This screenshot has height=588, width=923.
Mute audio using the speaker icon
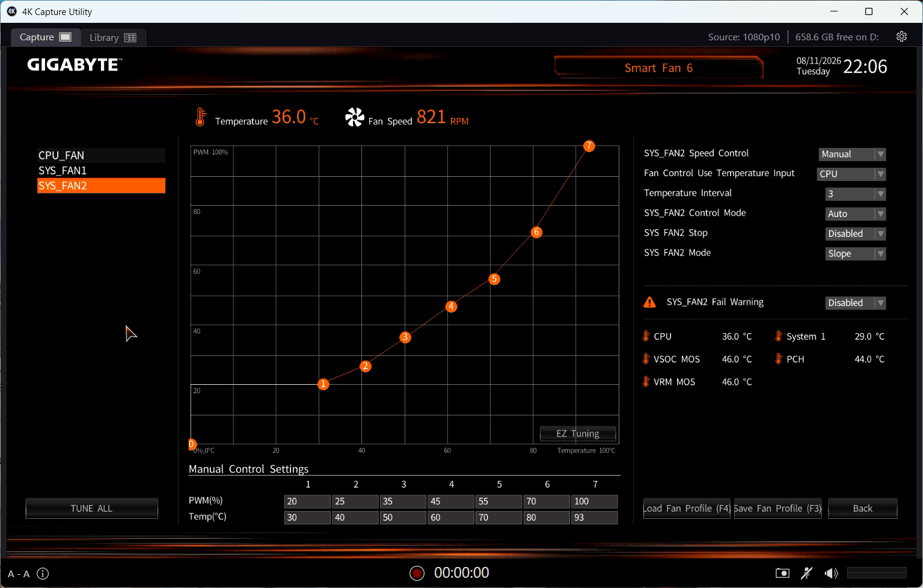(831, 573)
